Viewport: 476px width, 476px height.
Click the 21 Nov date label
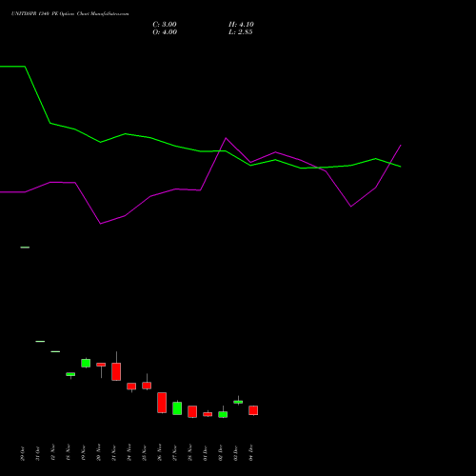[x=113, y=452]
